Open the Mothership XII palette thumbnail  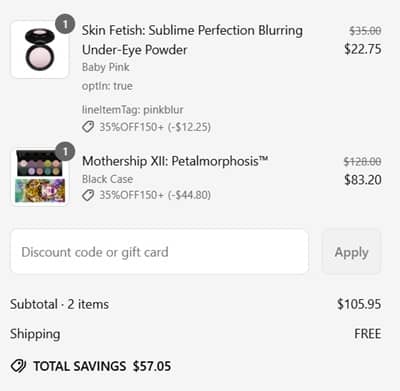coord(40,177)
